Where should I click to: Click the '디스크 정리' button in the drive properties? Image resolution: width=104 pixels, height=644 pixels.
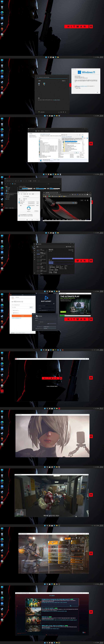(36, 211)
